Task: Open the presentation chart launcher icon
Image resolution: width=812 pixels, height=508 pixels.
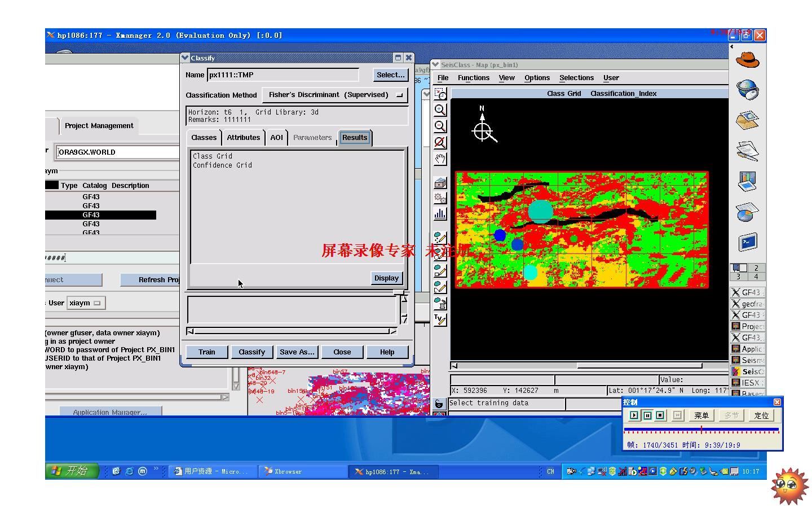Action: pyautogui.click(x=748, y=182)
